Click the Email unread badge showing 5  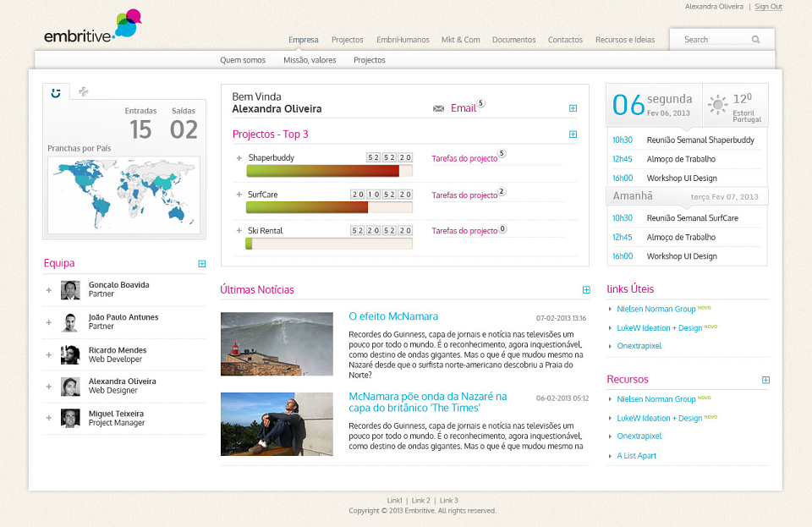pos(480,103)
